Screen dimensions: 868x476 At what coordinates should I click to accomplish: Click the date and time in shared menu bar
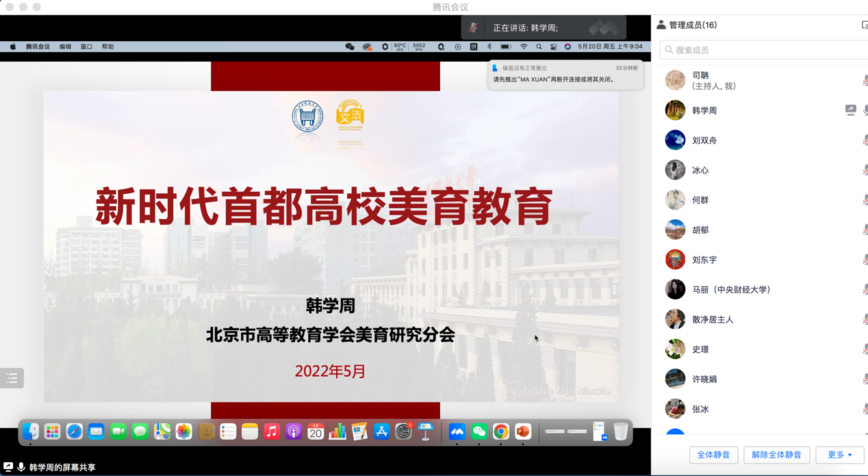pos(610,47)
